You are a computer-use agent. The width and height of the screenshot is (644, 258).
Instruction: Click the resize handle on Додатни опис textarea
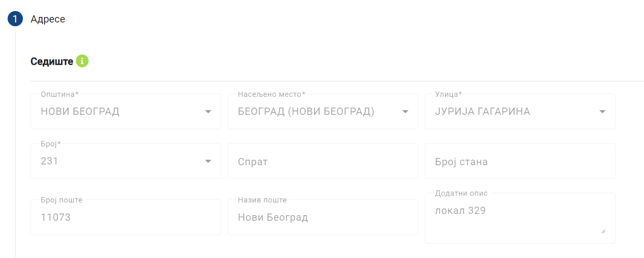[604, 231]
